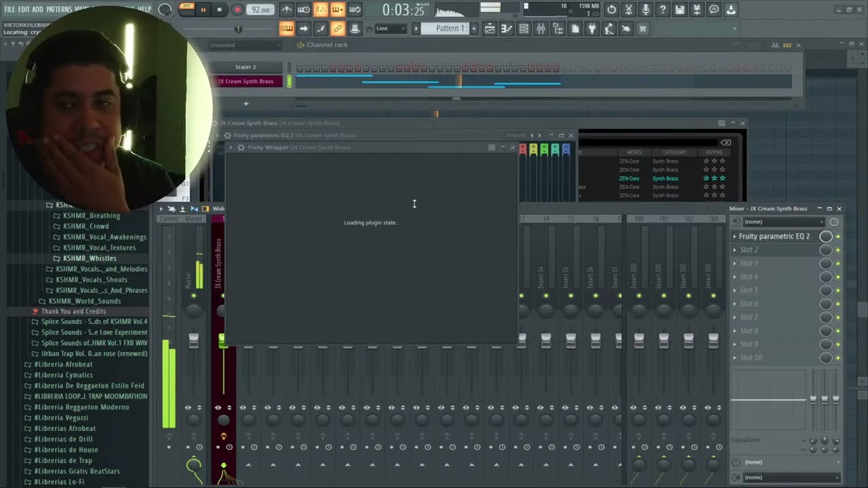Select the JX Cream Synth Brass channel button
This screenshot has width=868, height=488.
click(245, 81)
